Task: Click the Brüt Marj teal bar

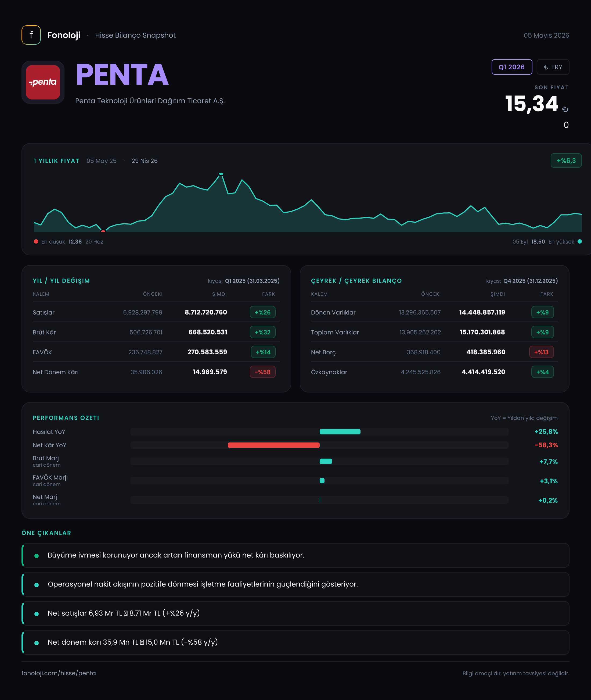Action: point(326,461)
